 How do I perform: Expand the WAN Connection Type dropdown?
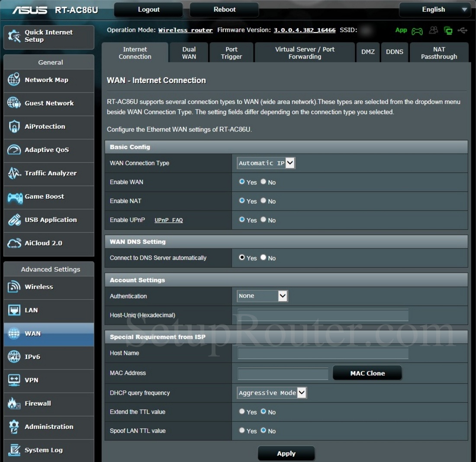click(x=266, y=163)
